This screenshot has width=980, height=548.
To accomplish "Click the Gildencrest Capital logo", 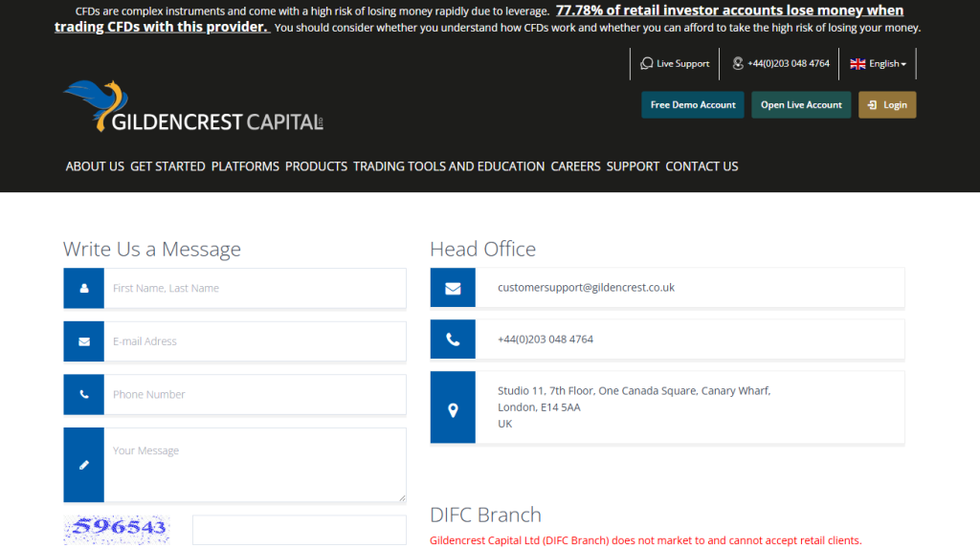I will pyautogui.click(x=193, y=107).
